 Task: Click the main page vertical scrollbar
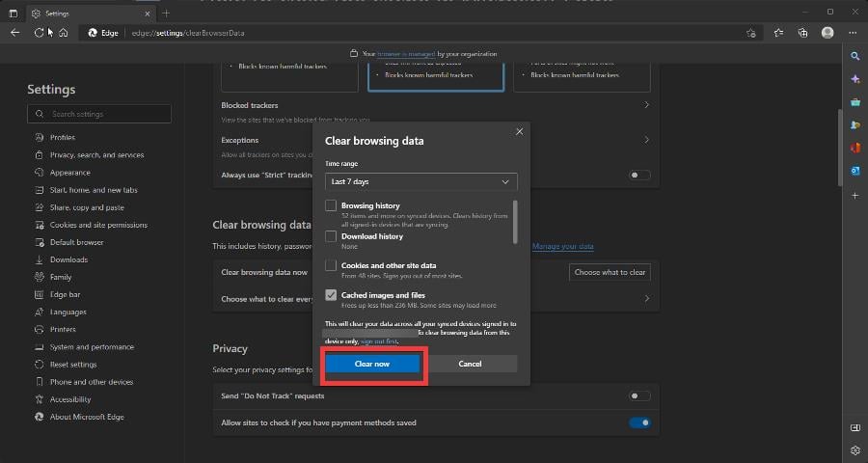pos(840,147)
